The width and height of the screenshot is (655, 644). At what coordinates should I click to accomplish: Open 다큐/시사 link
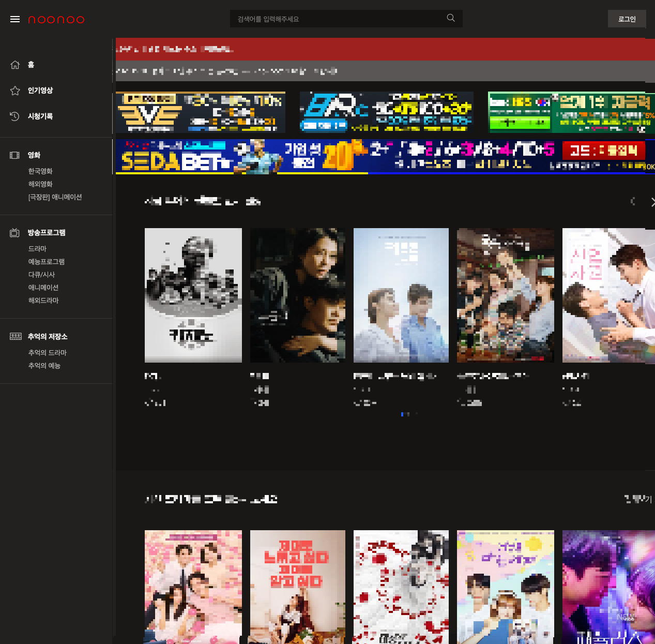[41, 275]
